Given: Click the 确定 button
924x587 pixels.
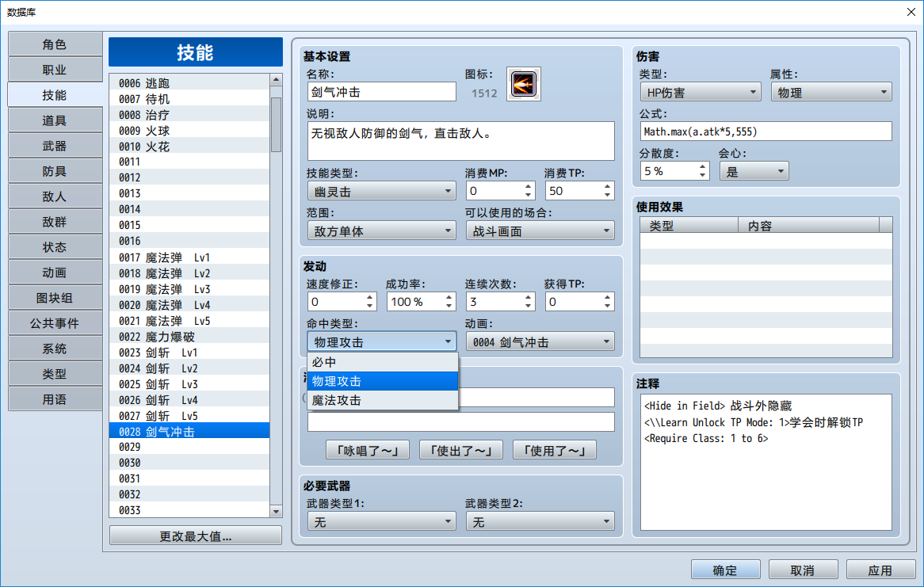Looking at the screenshot, I should pos(725,570).
